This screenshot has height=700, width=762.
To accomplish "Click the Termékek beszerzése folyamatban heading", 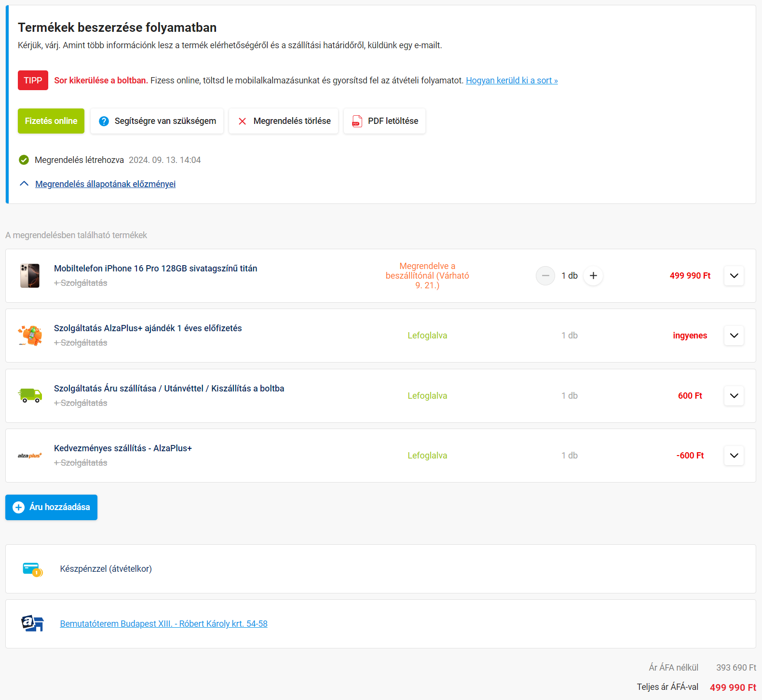I will click(x=117, y=27).
